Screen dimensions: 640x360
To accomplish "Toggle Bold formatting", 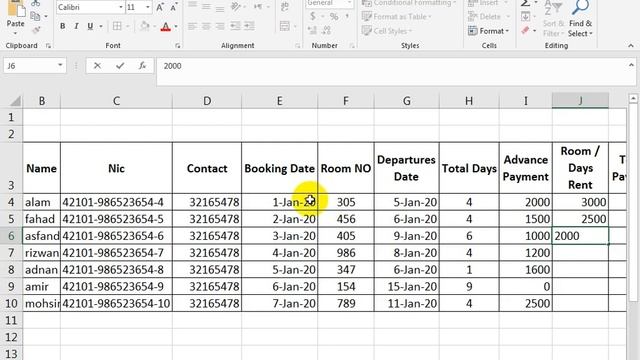I will pyautogui.click(x=62, y=26).
